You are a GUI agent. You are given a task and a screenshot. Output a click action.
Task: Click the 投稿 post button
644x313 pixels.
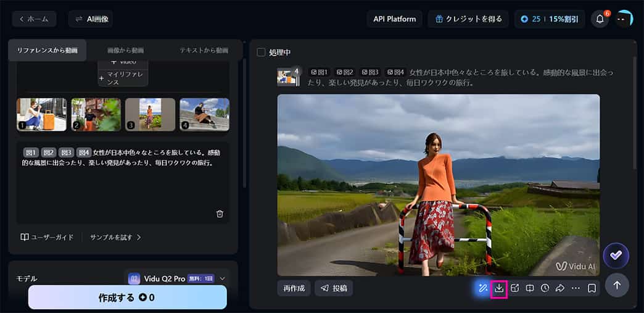pos(334,288)
